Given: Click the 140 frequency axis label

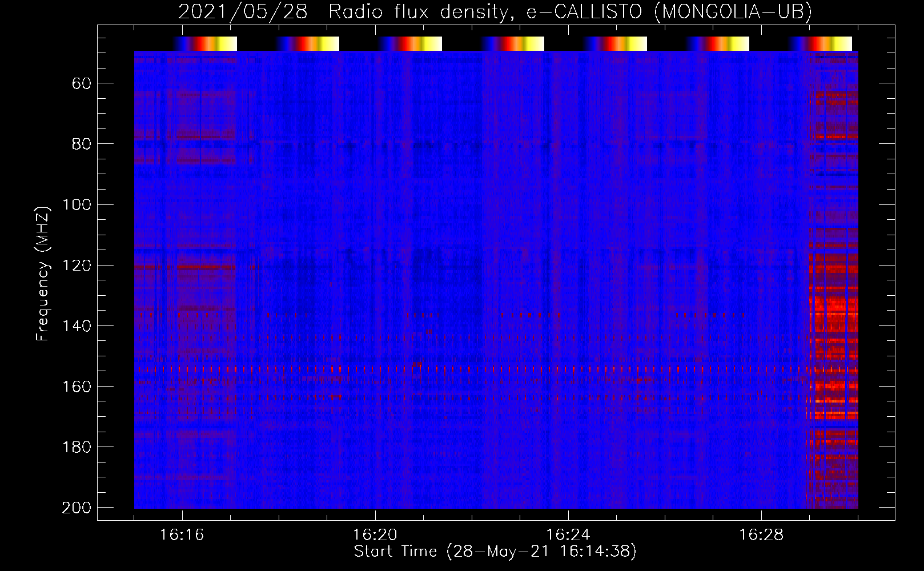Looking at the screenshot, I should [77, 326].
